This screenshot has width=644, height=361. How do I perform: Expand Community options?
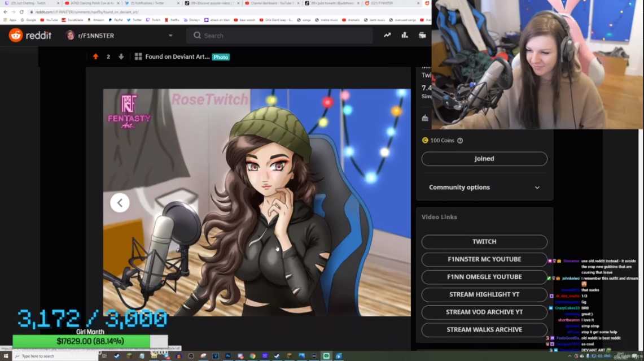(484, 188)
